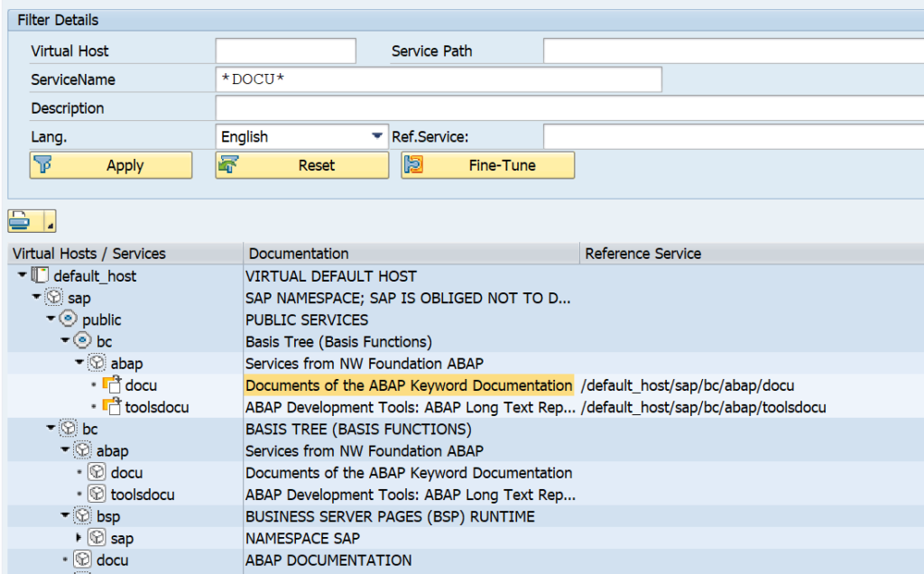Image resolution: width=924 pixels, height=574 pixels.
Task: Click the Fine-Tune button
Action: coord(487,164)
